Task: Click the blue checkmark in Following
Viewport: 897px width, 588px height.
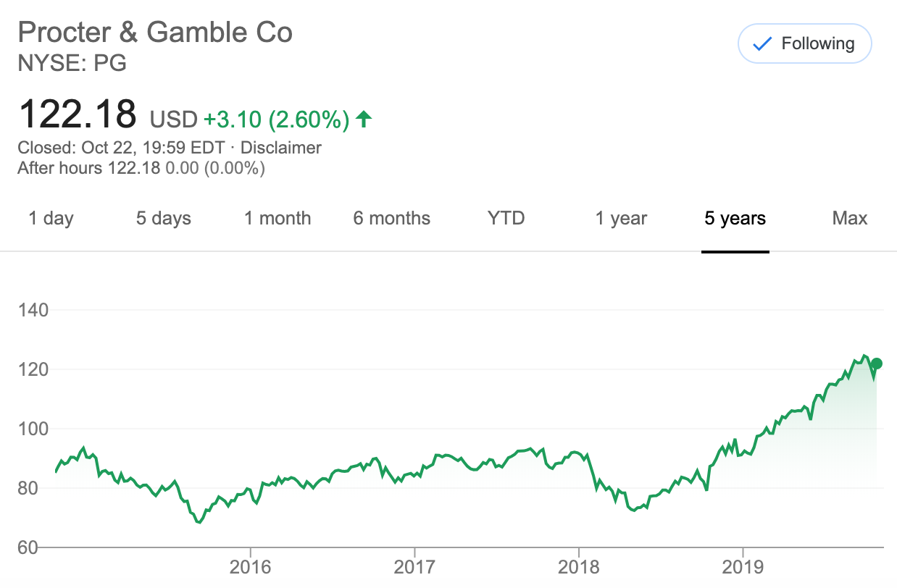Action: (x=762, y=44)
